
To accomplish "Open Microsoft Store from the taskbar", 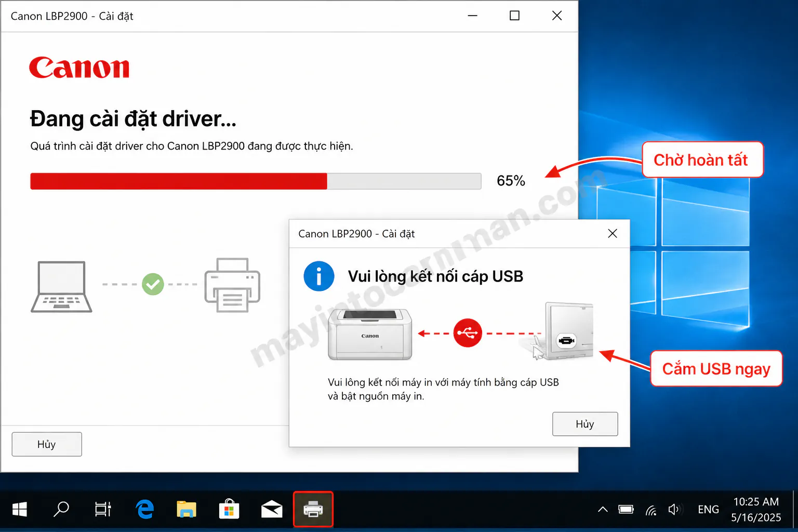I will point(229,509).
